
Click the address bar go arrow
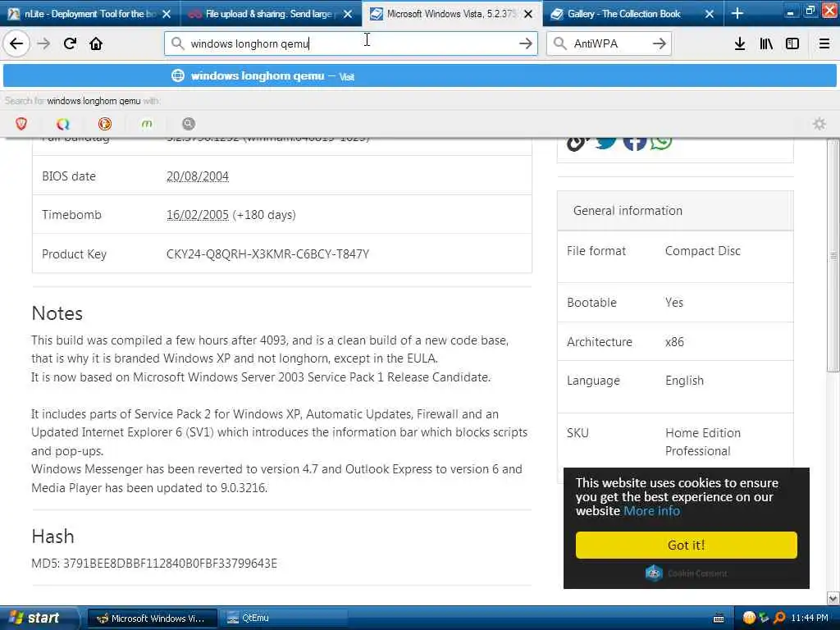(526, 44)
